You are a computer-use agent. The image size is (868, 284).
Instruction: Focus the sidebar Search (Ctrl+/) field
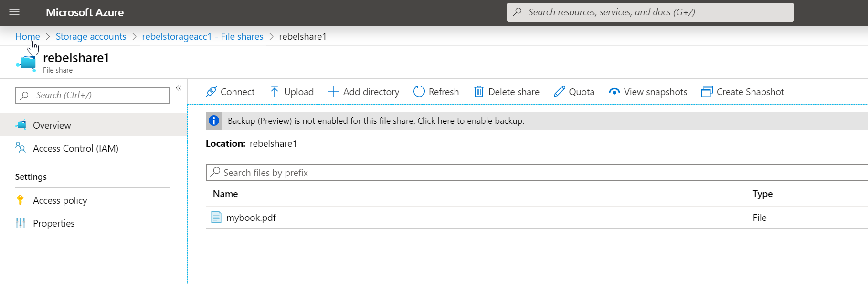pos(93,96)
